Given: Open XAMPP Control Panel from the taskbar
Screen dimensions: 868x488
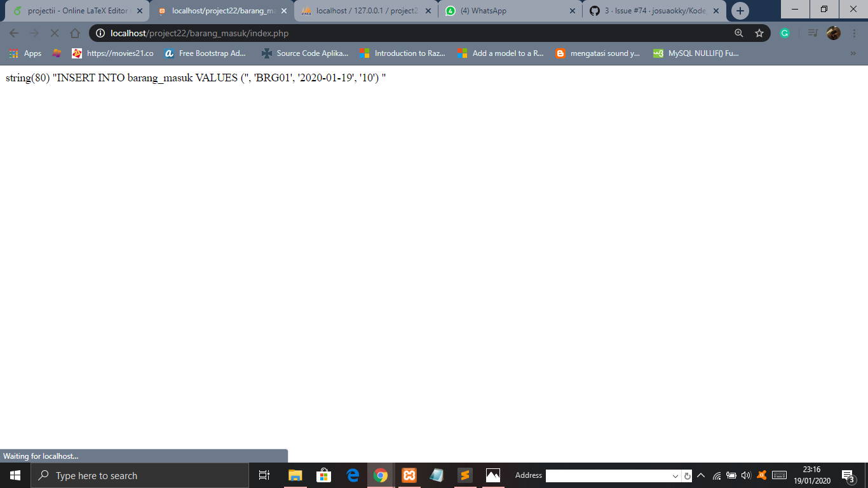Looking at the screenshot, I should click(x=408, y=475).
